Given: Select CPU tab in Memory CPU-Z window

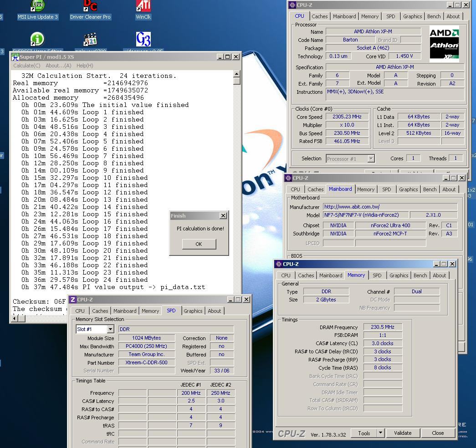Looking at the screenshot, I should point(286,275).
